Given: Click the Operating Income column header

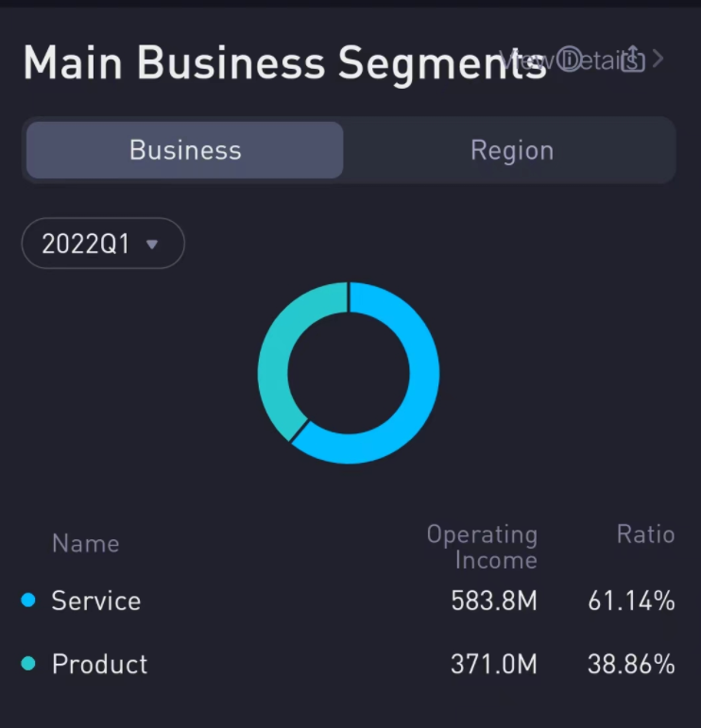Looking at the screenshot, I should coord(482,547).
